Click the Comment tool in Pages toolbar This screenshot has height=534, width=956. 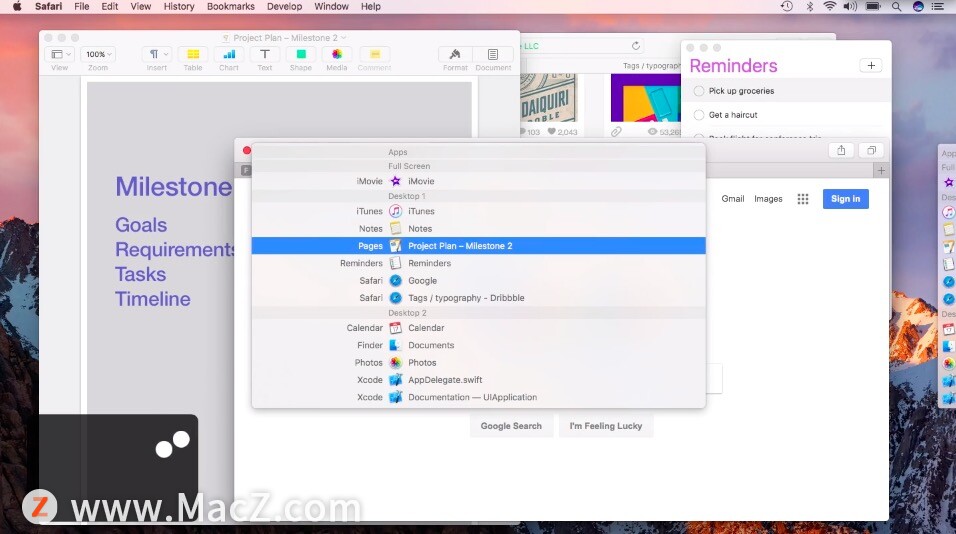pyautogui.click(x=374, y=54)
